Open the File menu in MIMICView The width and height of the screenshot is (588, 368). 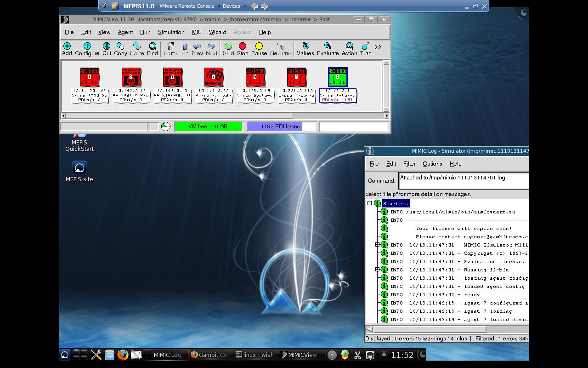coord(69,32)
